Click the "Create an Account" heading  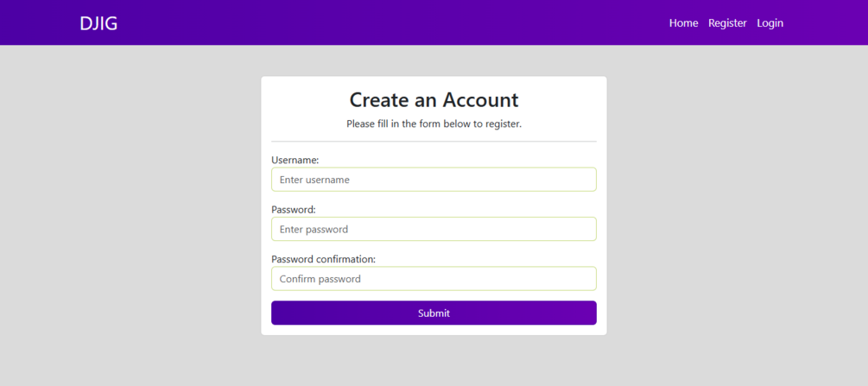[x=434, y=99]
